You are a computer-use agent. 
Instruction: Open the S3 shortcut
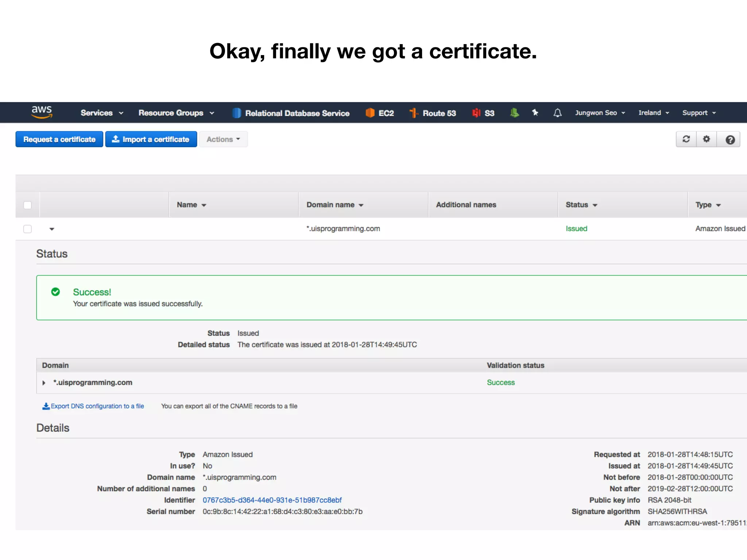pos(483,113)
